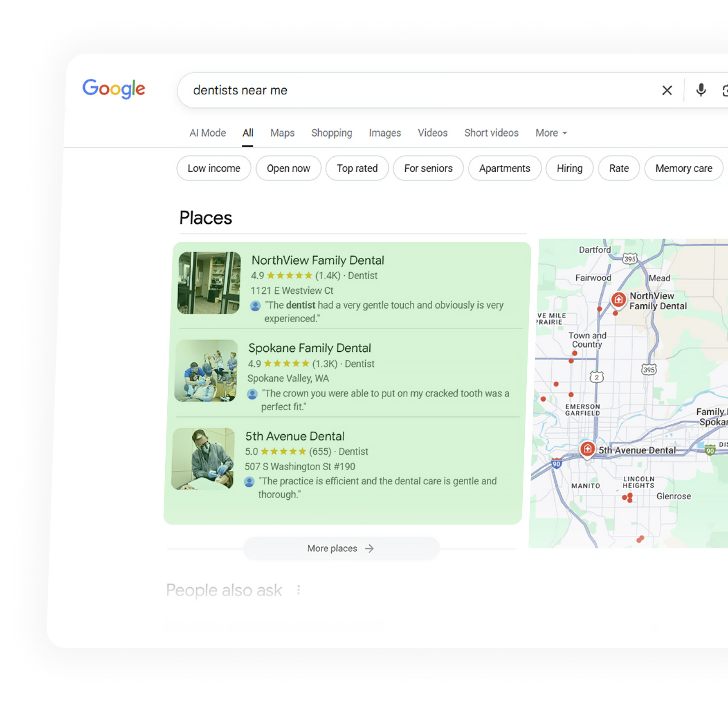Screen dimensions: 728x701
Task: Click 5th Avenue Dental map pin
Action: (587, 449)
